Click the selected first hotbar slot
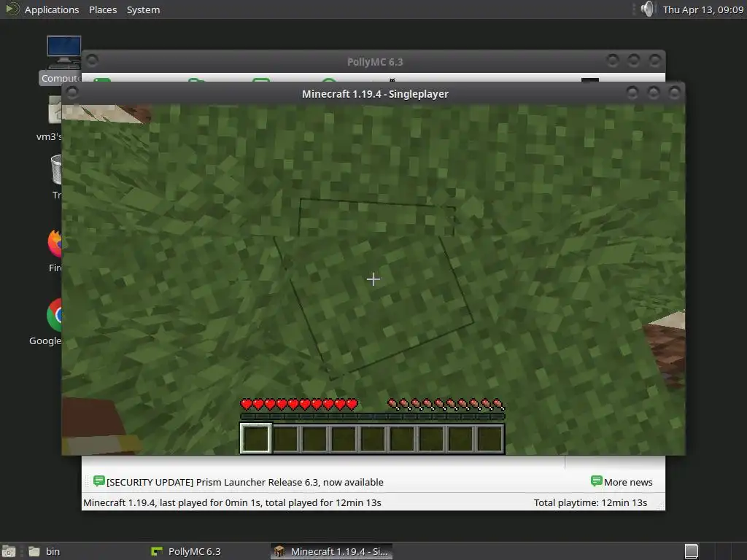 tap(256, 438)
